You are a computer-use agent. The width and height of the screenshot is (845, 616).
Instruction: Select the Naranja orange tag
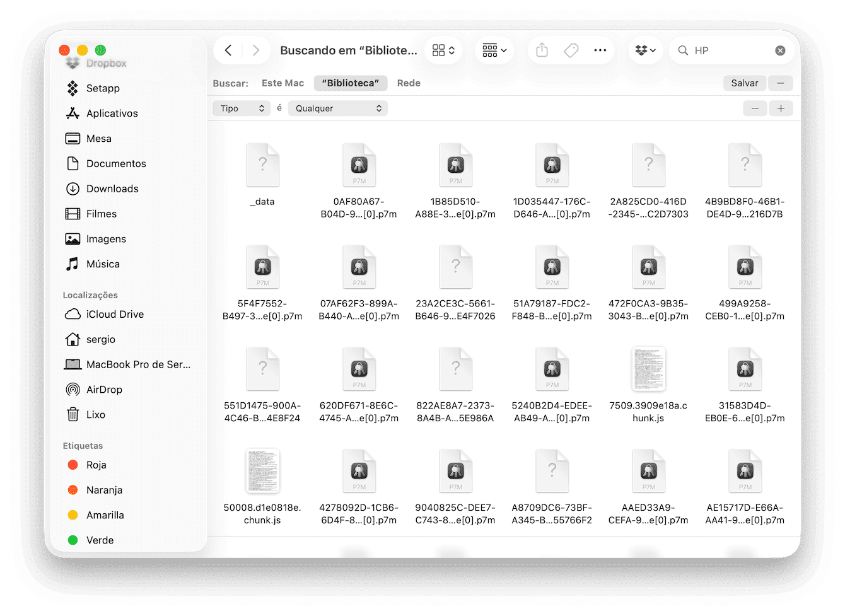click(x=104, y=491)
